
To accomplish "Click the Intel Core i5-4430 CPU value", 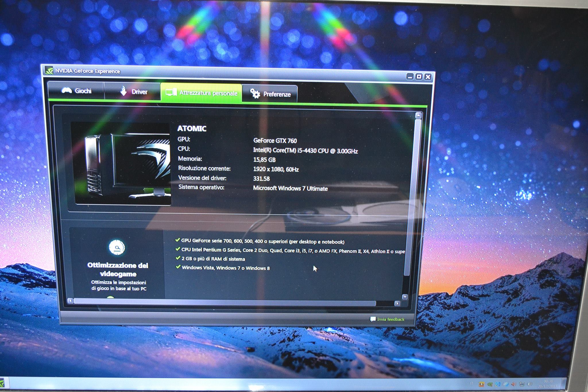I will pyautogui.click(x=305, y=151).
